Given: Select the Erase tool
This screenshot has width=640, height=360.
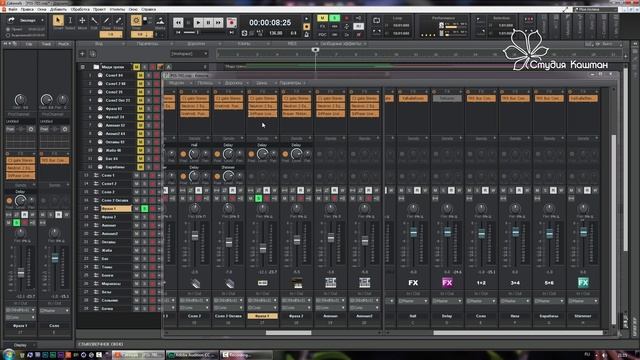Looking at the screenshot, I should tap(118, 20).
